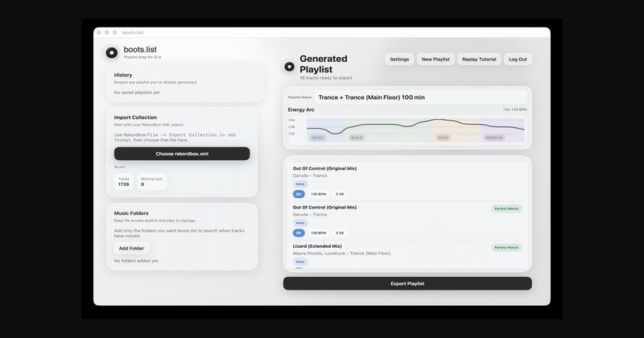Export the generated playlist

tap(407, 283)
